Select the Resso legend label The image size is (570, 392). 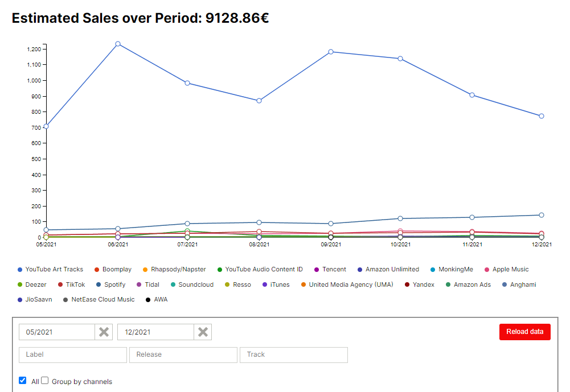(x=242, y=284)
